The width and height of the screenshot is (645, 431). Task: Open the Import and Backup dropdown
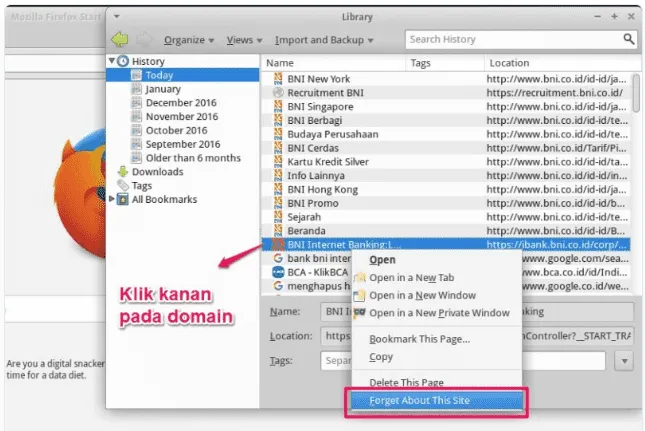(324, 40)
